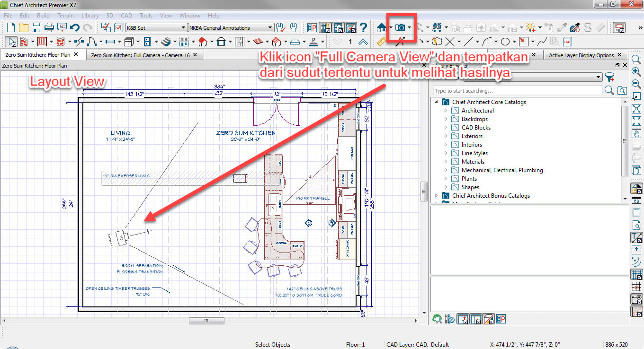The image size is (644, 349).
Task: Select the Exteriors library folder
Action: point(472,136)
